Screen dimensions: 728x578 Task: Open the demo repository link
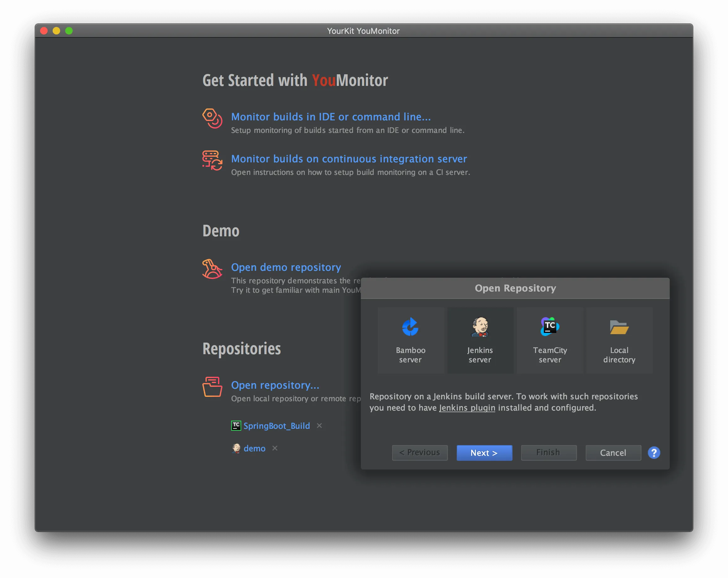tap(286, 267)
